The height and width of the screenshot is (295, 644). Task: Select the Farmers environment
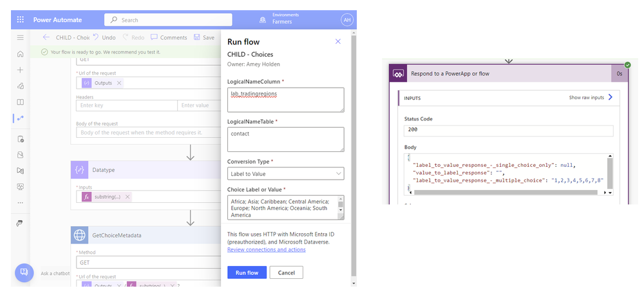tap(282, 22)
